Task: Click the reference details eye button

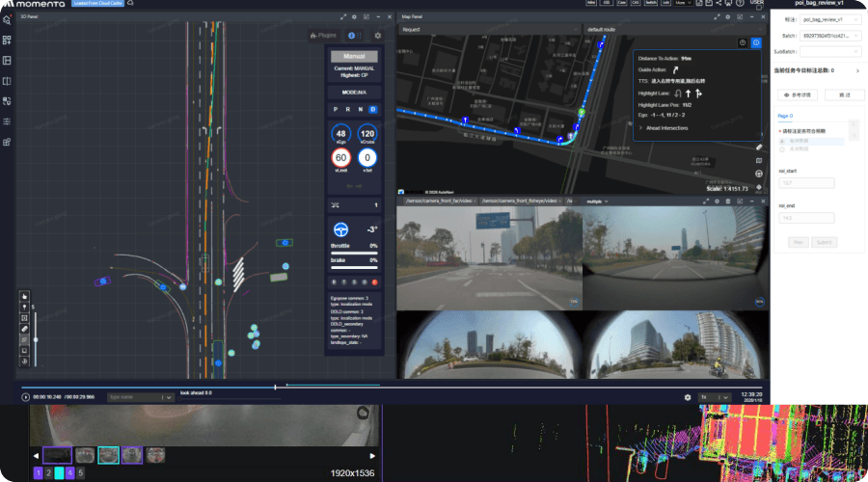Action: click(798, 95)
